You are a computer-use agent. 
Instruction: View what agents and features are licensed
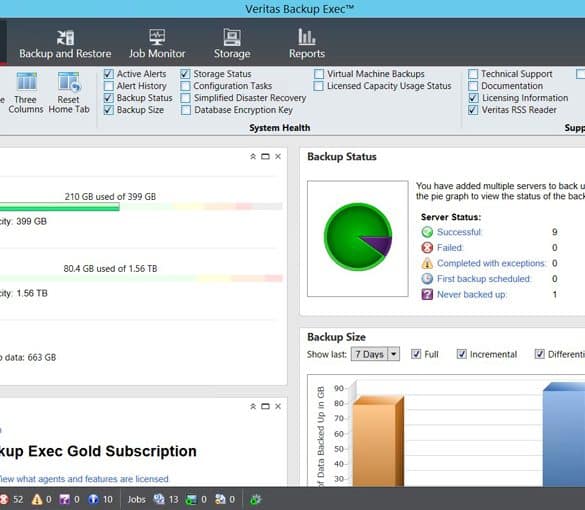84,479
